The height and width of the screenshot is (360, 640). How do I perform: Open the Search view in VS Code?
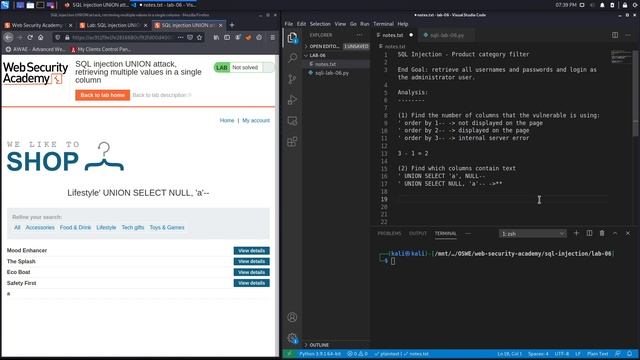click(x=292, y=58)
